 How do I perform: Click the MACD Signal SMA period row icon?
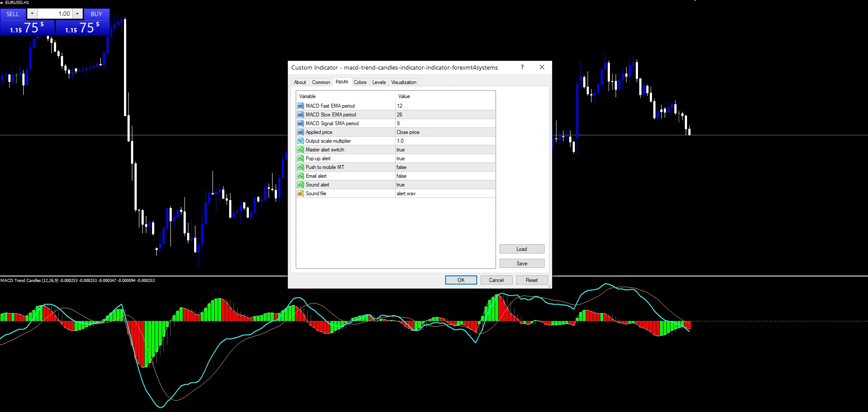(x=300, y=123)
